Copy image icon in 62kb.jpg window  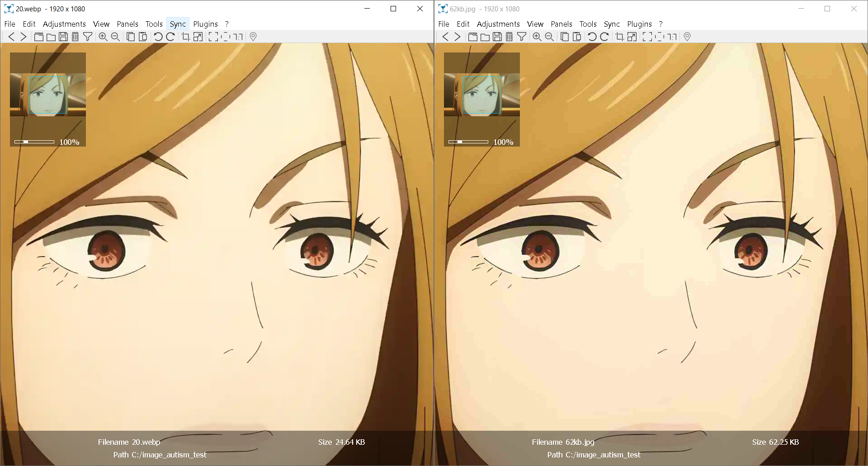(565, 37)
